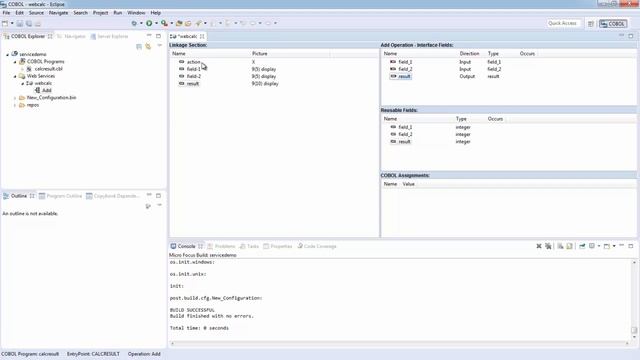Open the Project menu
Image resolution: width=640 pixels, height=360 pixels.
tap(100, 13)
